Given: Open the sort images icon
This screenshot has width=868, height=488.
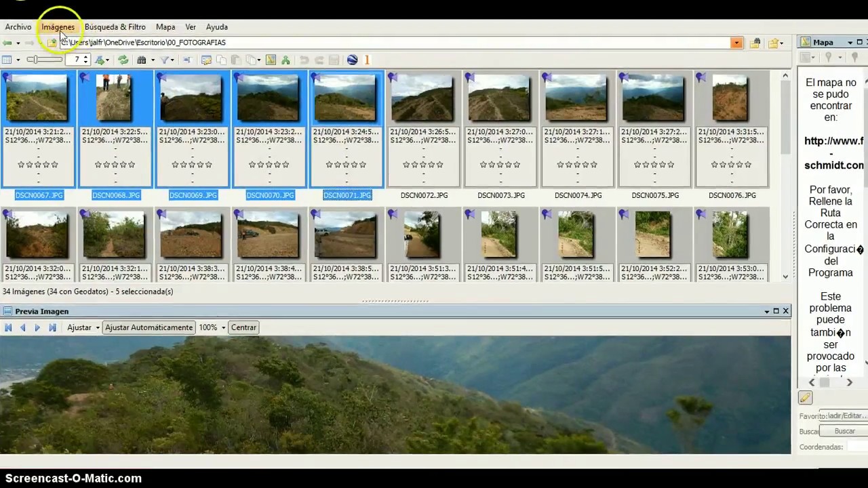Looking at the screenshot, I should pos(100,60).
